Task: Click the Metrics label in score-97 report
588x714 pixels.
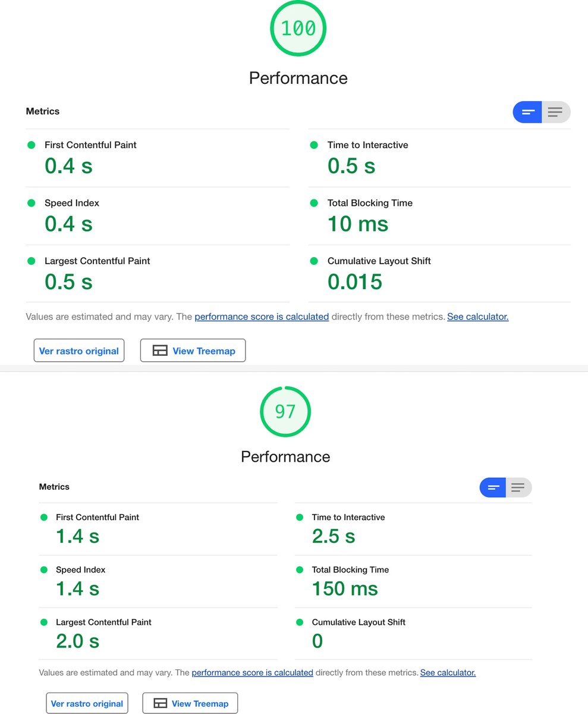Action: click(x=54, y=487)
